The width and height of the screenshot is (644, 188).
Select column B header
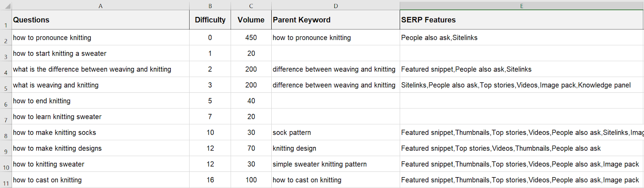[210, 6]
